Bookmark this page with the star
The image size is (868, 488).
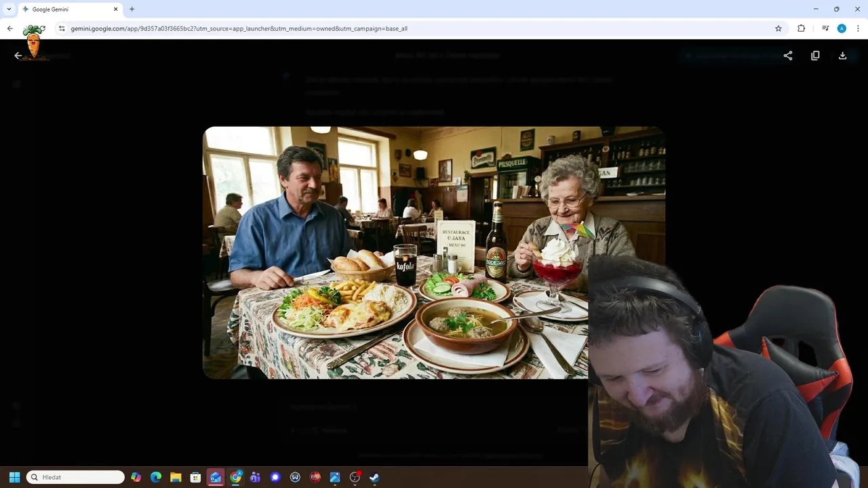(x=778, y=28)
